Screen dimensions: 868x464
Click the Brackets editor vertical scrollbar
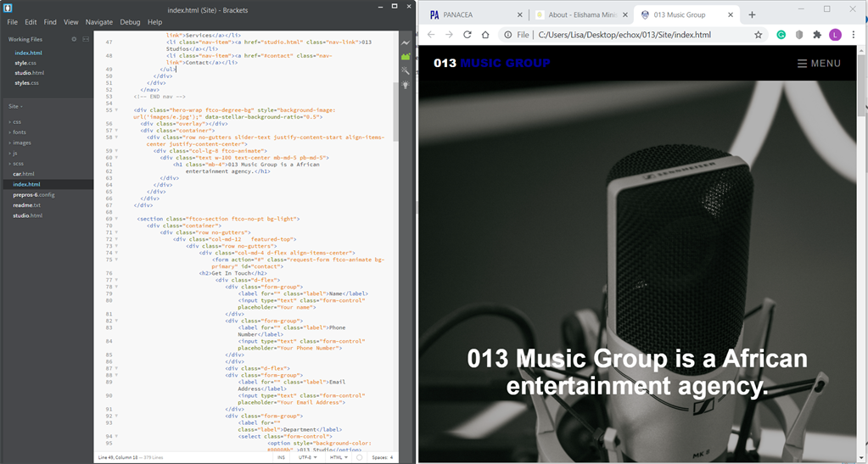click(395, 111)
